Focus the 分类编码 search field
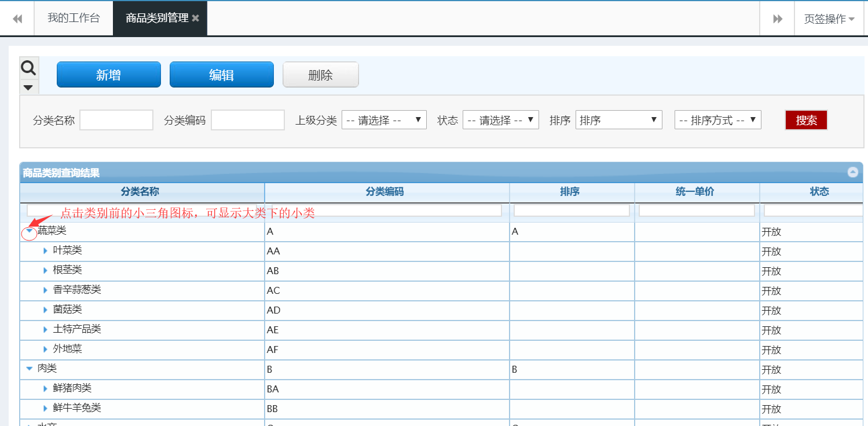 click(248, 120)
